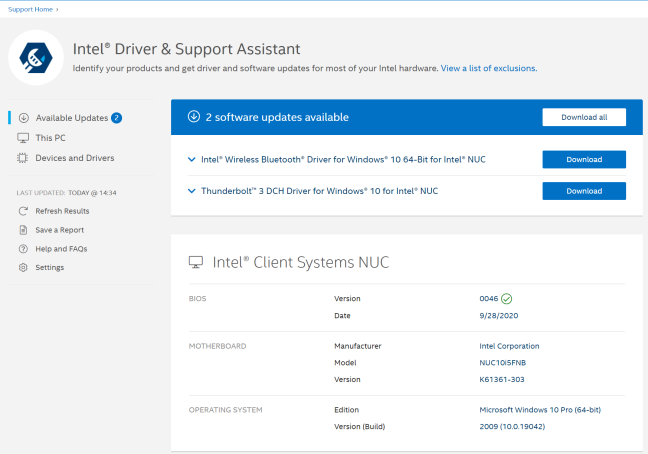Click the motherboard model NUC10i5FNB
This screenshot has height=454, width=648.
503,363
